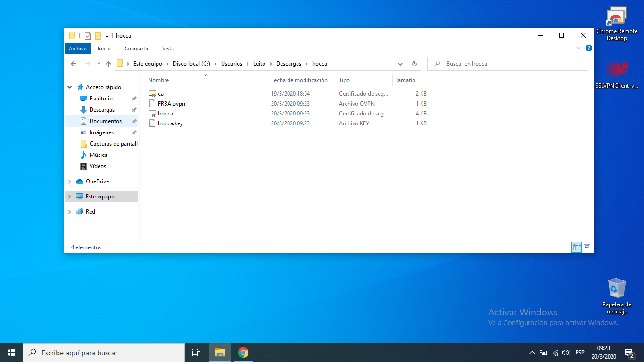The height and width of the screenshot is (362, 644).
Task: Select the lrocca.key file icon
Action: pos(152,123)
